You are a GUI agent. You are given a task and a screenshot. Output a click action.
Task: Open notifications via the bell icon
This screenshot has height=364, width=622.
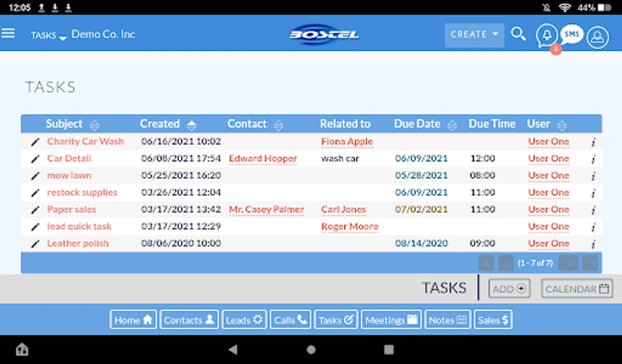(x=546, y=35)
